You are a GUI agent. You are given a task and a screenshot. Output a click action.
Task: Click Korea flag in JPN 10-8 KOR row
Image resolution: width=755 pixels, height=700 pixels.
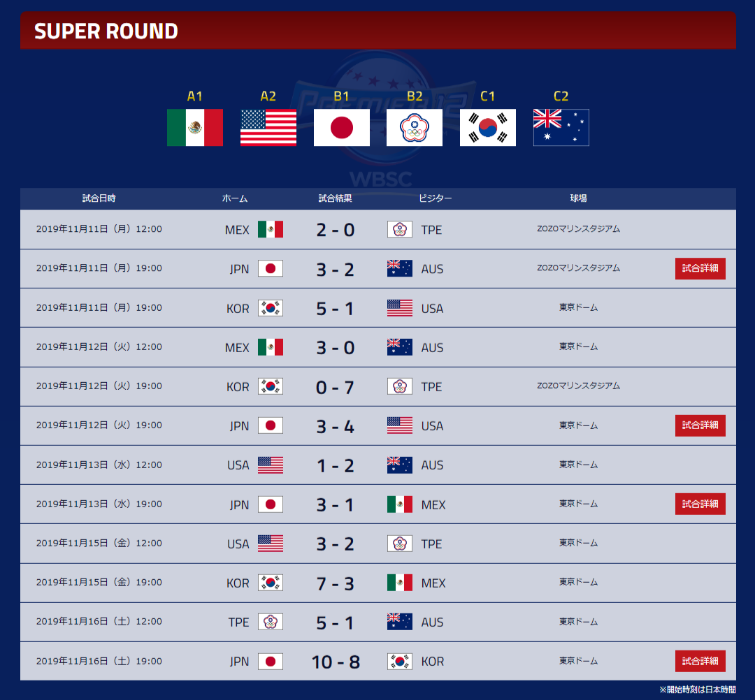(400, 661)
